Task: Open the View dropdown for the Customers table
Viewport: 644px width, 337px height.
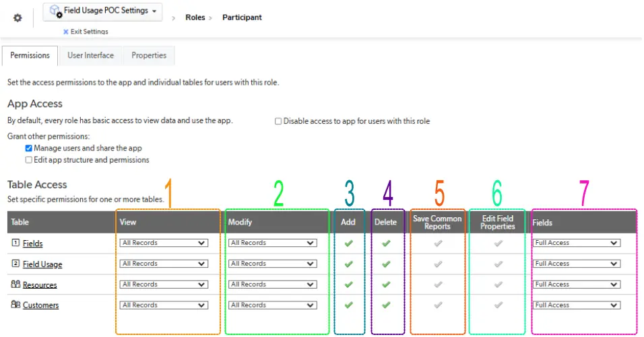Action: coord(164,305)
